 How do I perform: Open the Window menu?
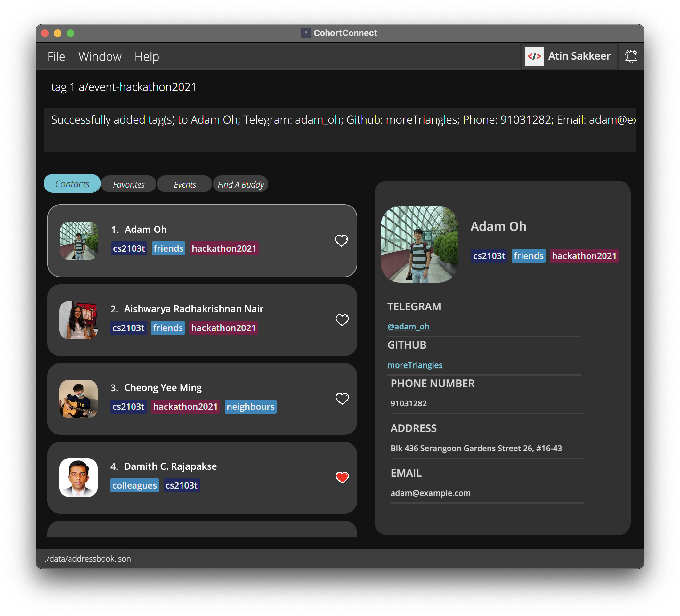coord(100,57)
